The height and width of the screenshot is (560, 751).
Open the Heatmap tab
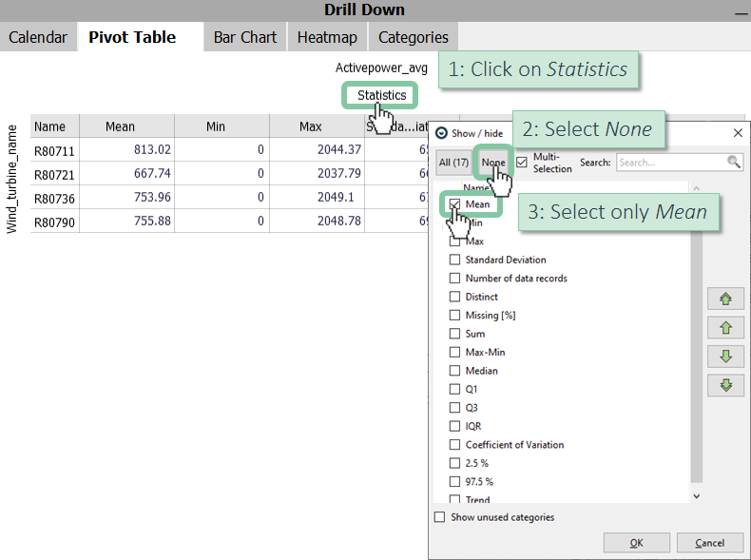pos(327,37)
